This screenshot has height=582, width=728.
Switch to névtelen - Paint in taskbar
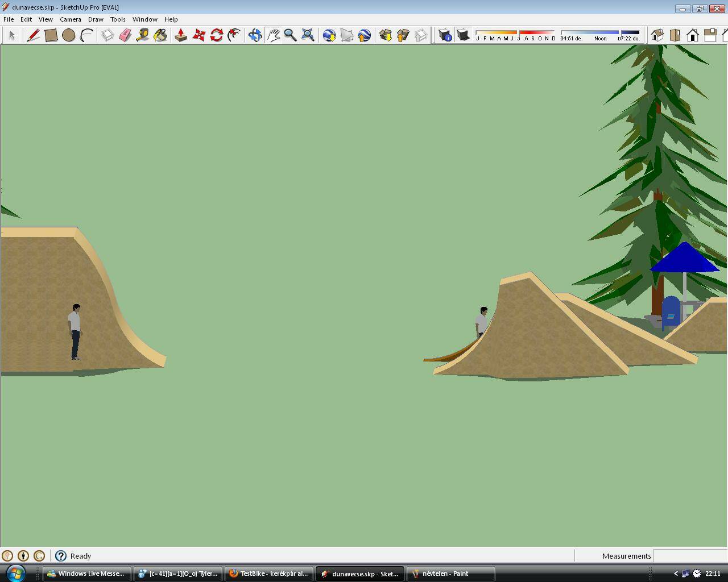click(x=450, y=573)
